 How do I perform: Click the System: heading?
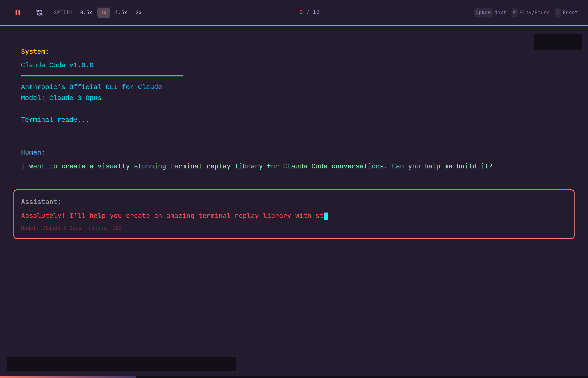[35, 51]
